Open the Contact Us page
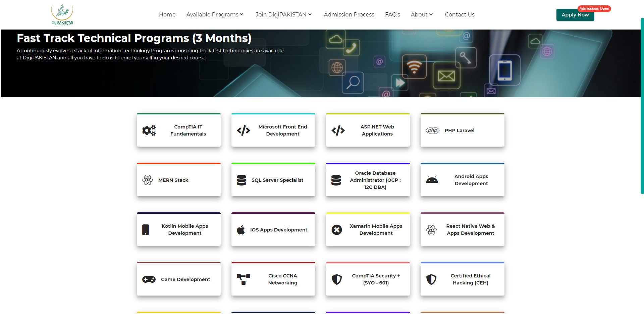Viewport: 644px width, 314px height. pyautogui.click(x=460, y=14)
